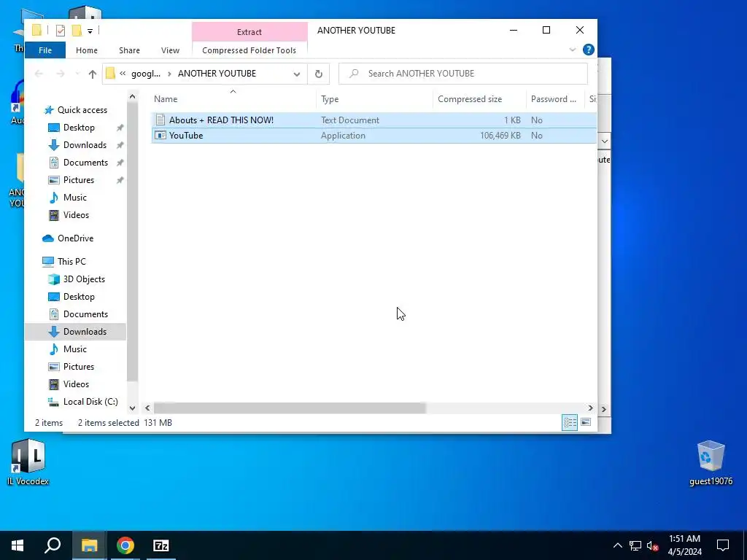The width and height of the screenshot is (747, 560).
Task: Open Videos under Quick access
Action: 76,215
